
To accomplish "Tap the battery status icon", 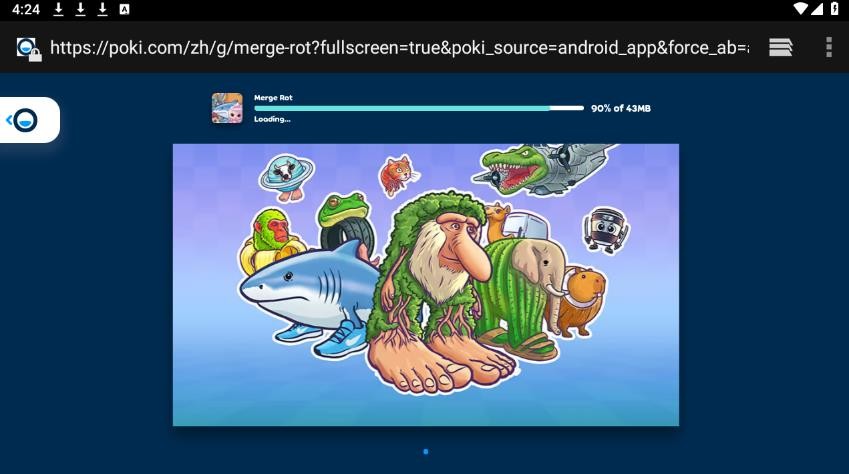I will tap(834, 9).
